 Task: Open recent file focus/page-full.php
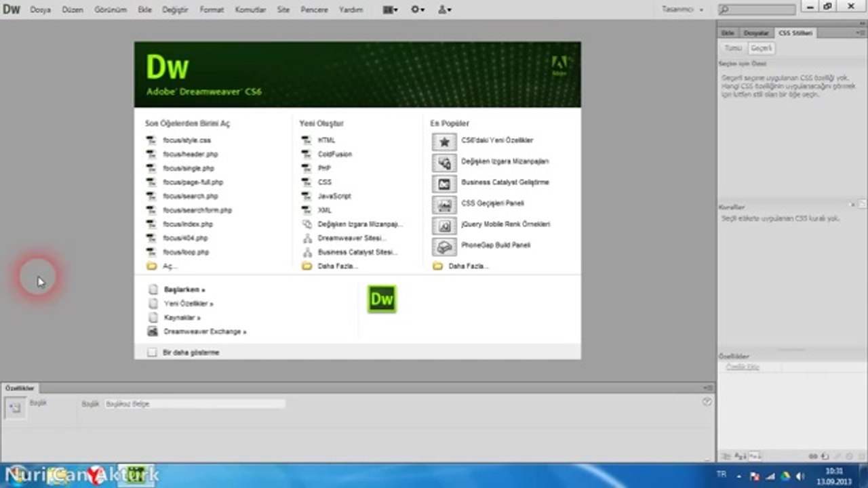[x=193, y=182]
